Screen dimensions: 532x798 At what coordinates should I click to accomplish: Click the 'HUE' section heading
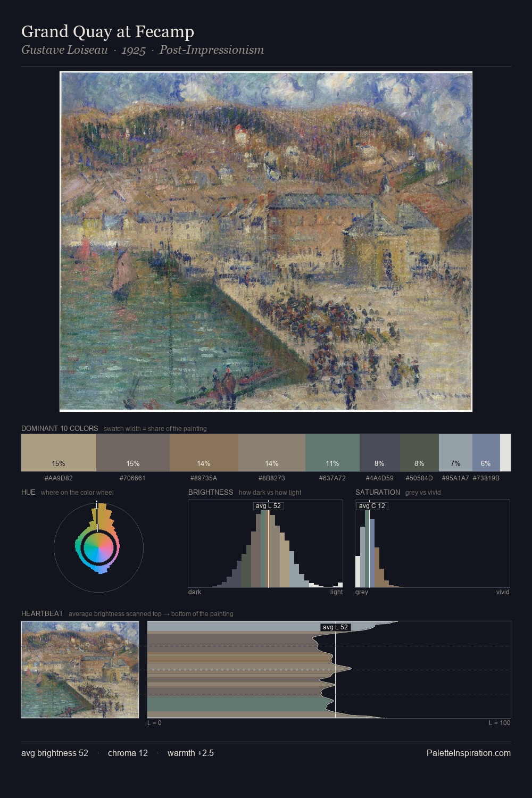point(28,492)
